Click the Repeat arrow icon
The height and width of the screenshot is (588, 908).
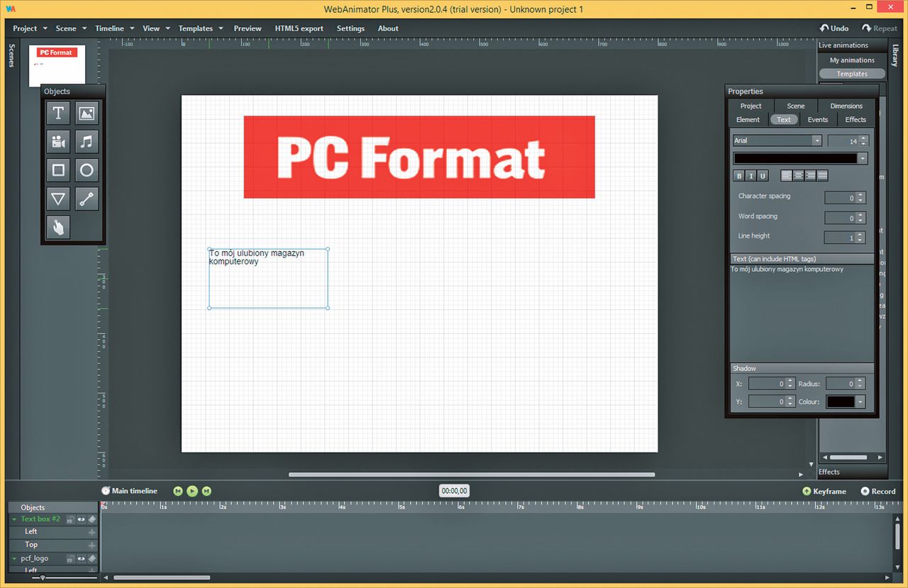866,28
